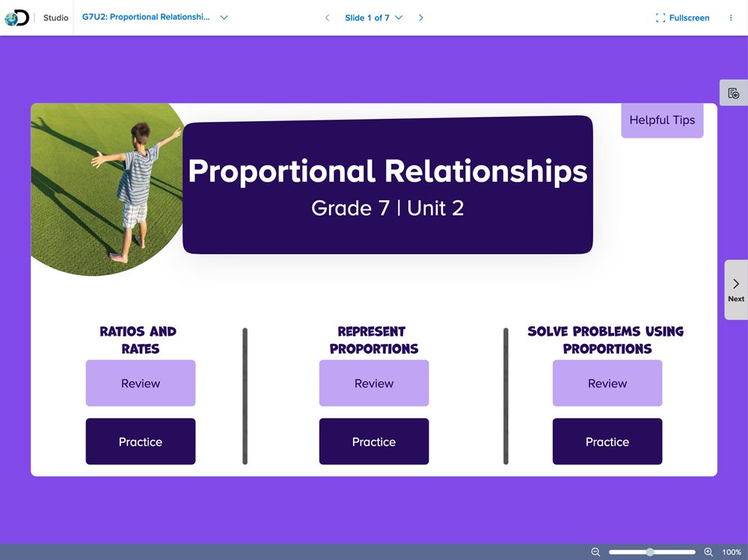
Task: Open the three-dot more options menu
Action: click(731, 18)
